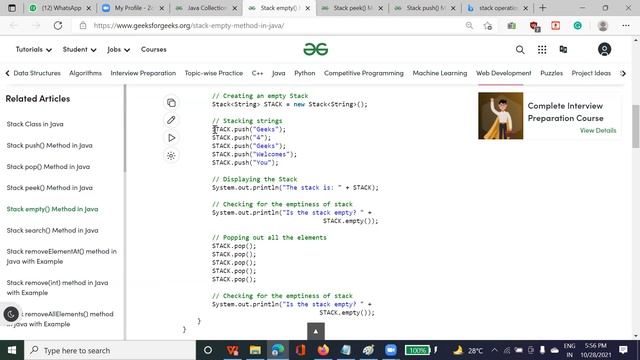The height and width of the screenshot is (360, 640).
Task: Add page to favorites star icon
Action: (488, 26)
